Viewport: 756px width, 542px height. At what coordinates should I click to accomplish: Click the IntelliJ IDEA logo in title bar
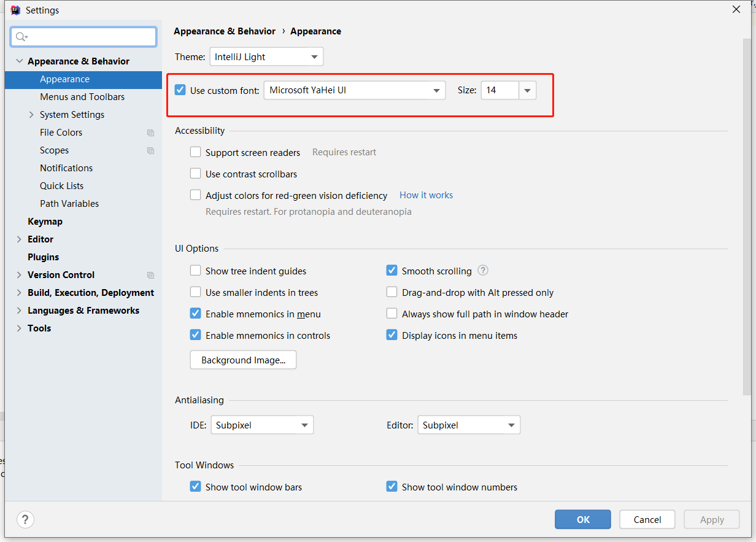(15, 10)
